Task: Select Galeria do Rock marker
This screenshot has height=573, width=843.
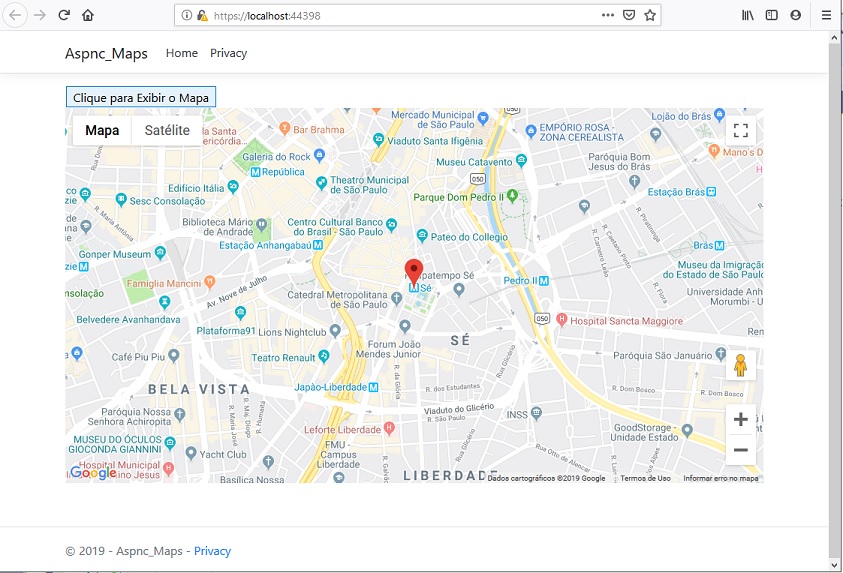Action: (319, 155)
